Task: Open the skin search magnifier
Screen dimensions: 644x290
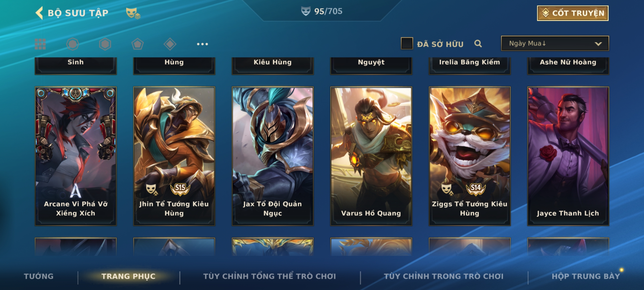Action: [478, 44]
